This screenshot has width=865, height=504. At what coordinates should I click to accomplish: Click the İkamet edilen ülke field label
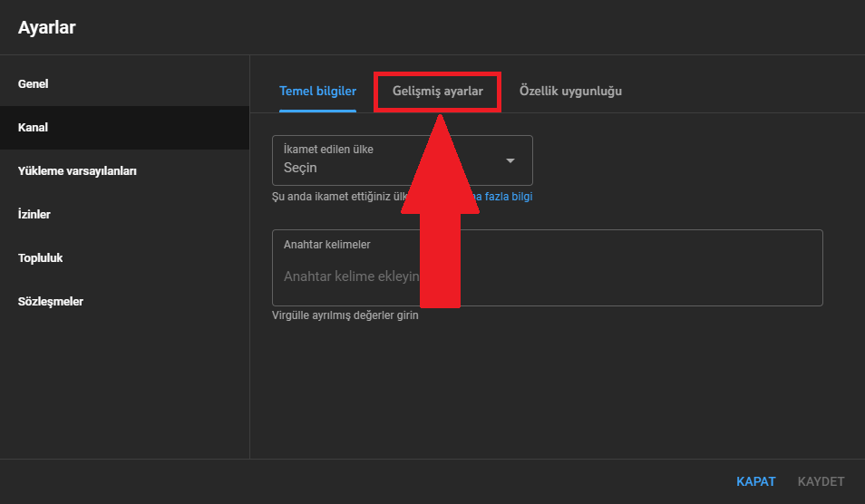click(x=328, y=149)
